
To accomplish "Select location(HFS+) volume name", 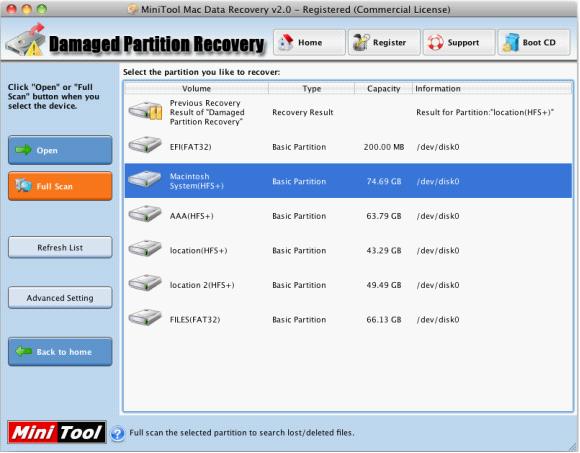I will pos(198,251).
